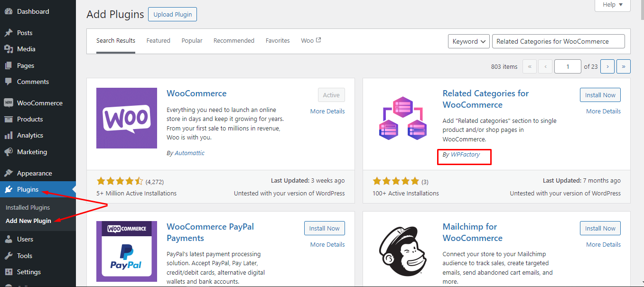Switch to the Recommended tab
The width and height of the screenshot is (644, 287).
(234, 41)
